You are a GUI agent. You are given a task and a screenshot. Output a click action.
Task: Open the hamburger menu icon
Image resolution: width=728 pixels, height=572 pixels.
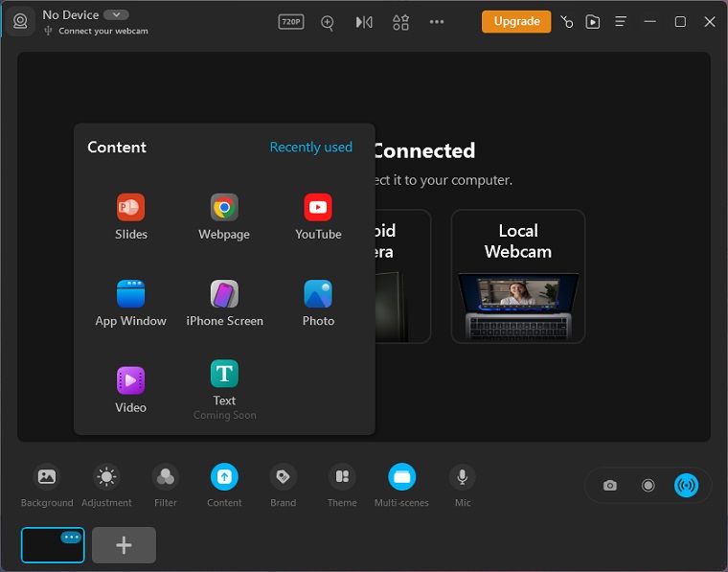[621, 22]
